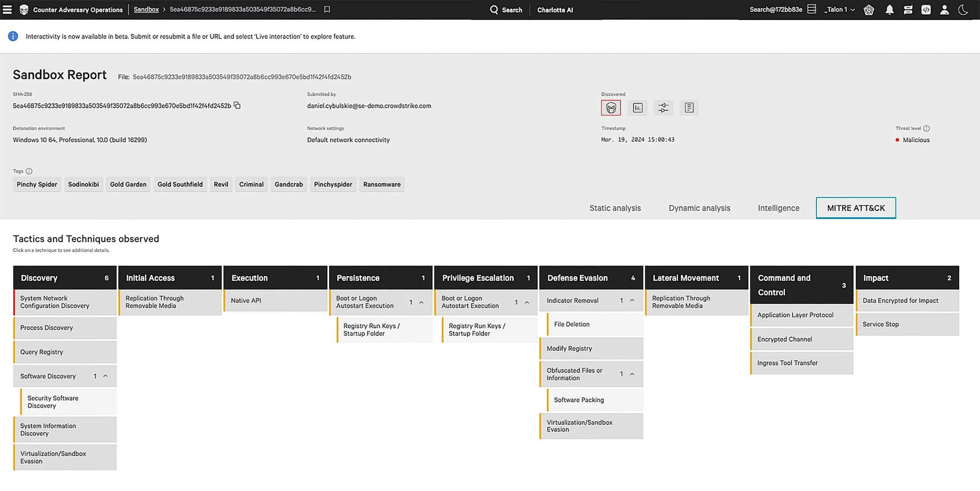The image size is (980, 491).
Task: Open the Modify Registry technique
Action: [x=591, y=349]
